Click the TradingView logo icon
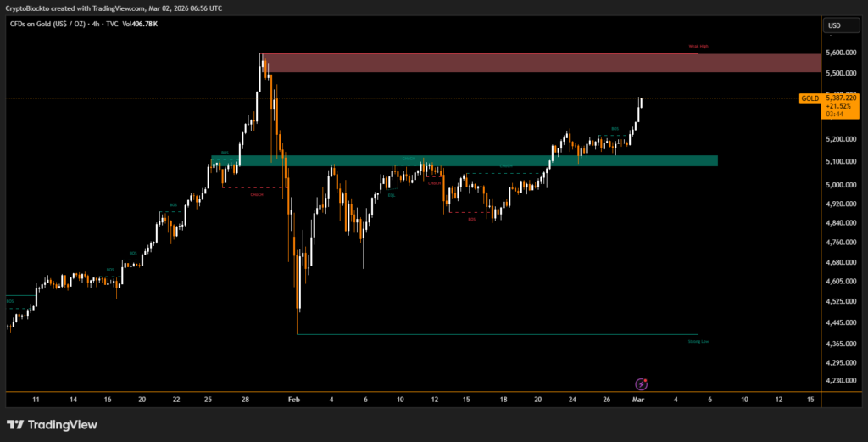The height and width of the screenshot is (442, 868). click(14, 424)
